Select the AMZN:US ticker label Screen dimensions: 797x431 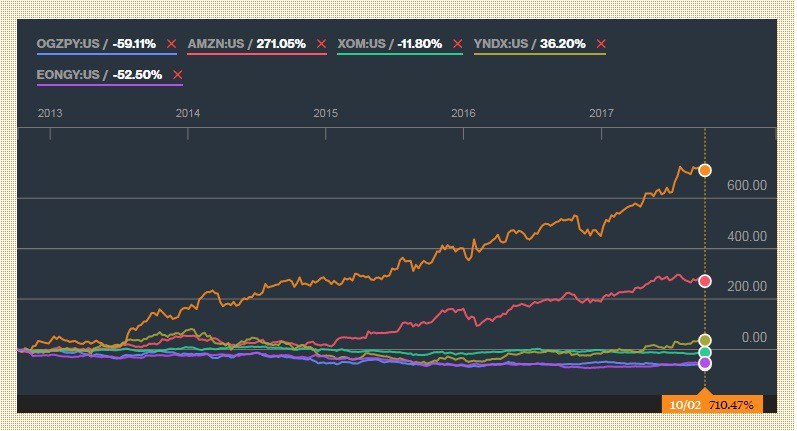coord(216,44)
